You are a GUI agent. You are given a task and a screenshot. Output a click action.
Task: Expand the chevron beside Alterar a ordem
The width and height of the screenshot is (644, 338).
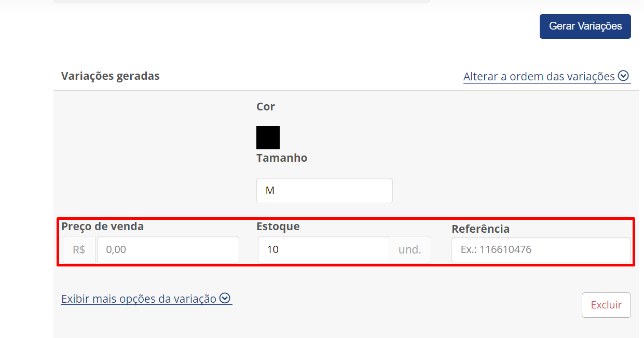coord(624,76)
